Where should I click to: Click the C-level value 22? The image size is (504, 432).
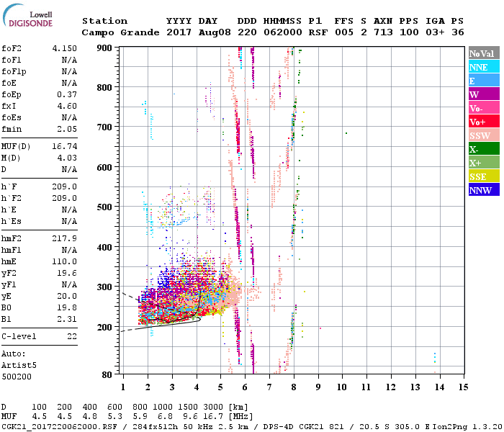click(72, 336)
